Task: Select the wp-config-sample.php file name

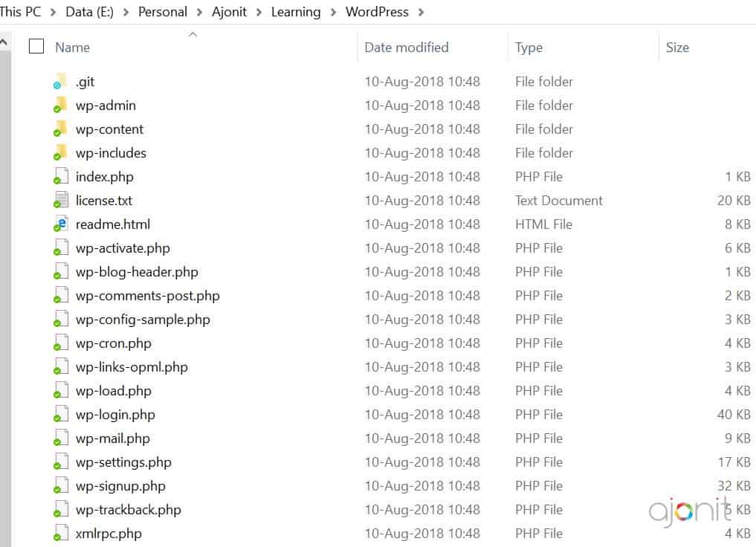Action: (143, 320)
